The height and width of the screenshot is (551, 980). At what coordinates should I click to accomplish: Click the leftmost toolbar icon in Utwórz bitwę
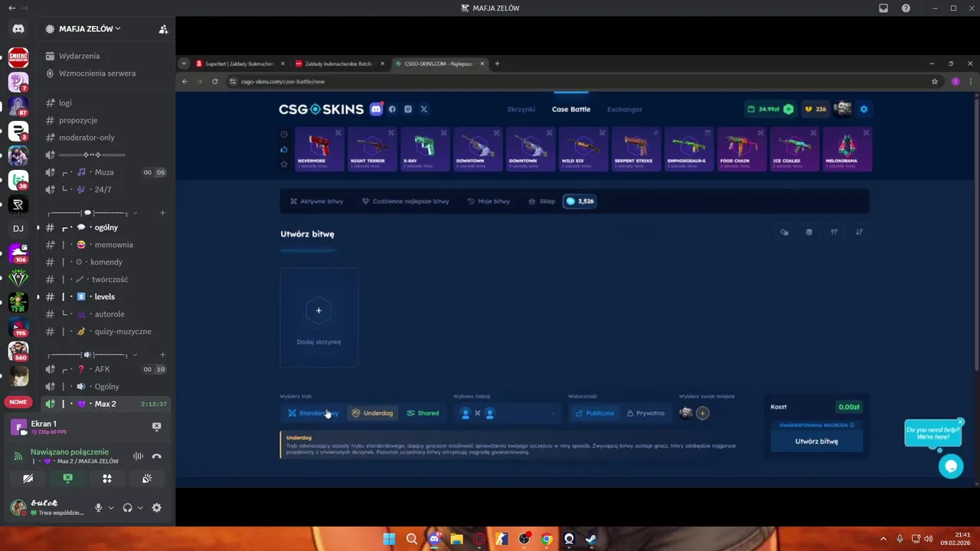point(784,232)
